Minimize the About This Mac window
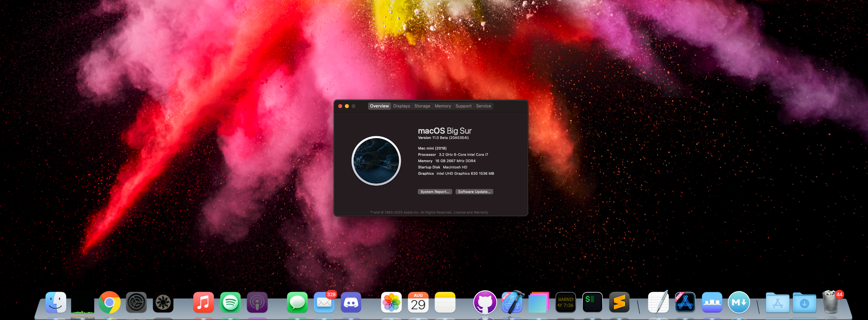Image resolution: width=868 pixels, height=320 pixels. [x=347, y=106]
